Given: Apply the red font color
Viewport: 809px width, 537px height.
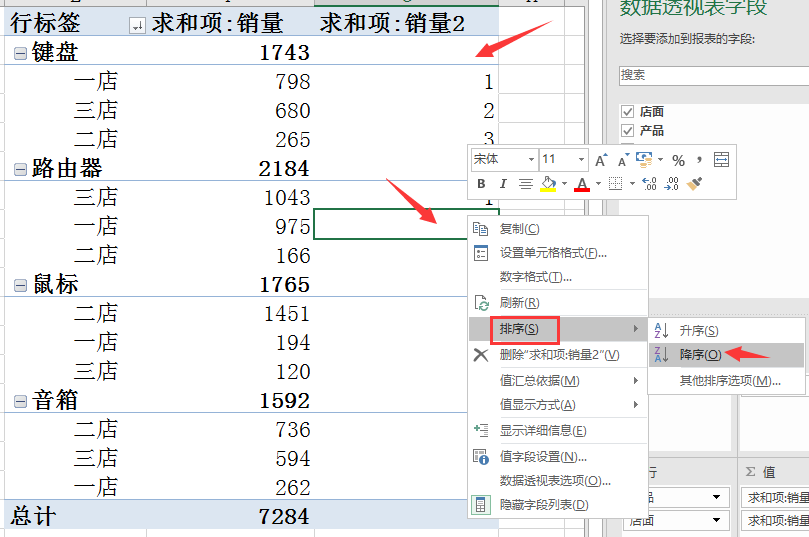Looking at the screenshot, I should [582, 184].
